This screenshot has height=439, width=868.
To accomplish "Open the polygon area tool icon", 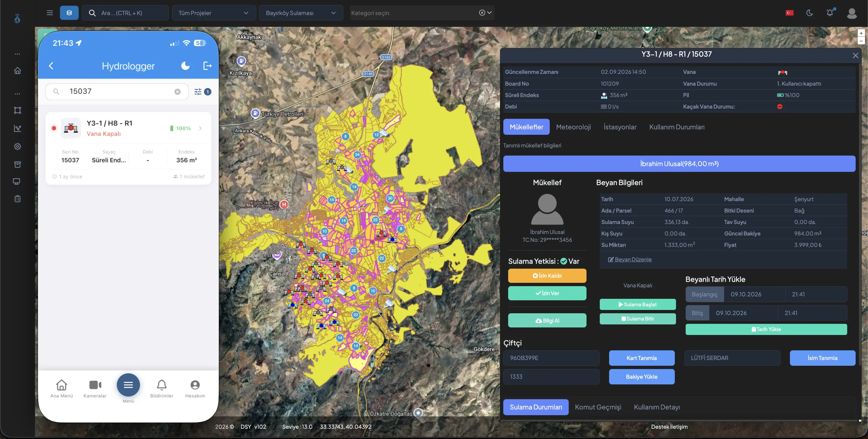I will pos(17,110).
